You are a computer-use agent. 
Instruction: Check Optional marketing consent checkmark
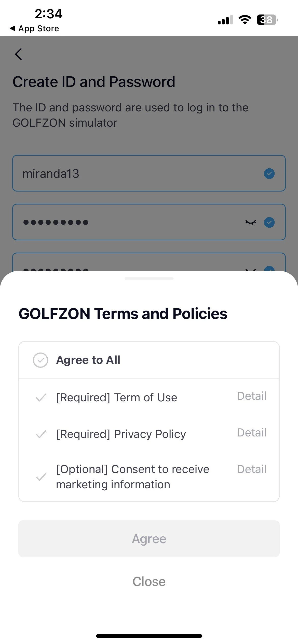click(41, 477)
